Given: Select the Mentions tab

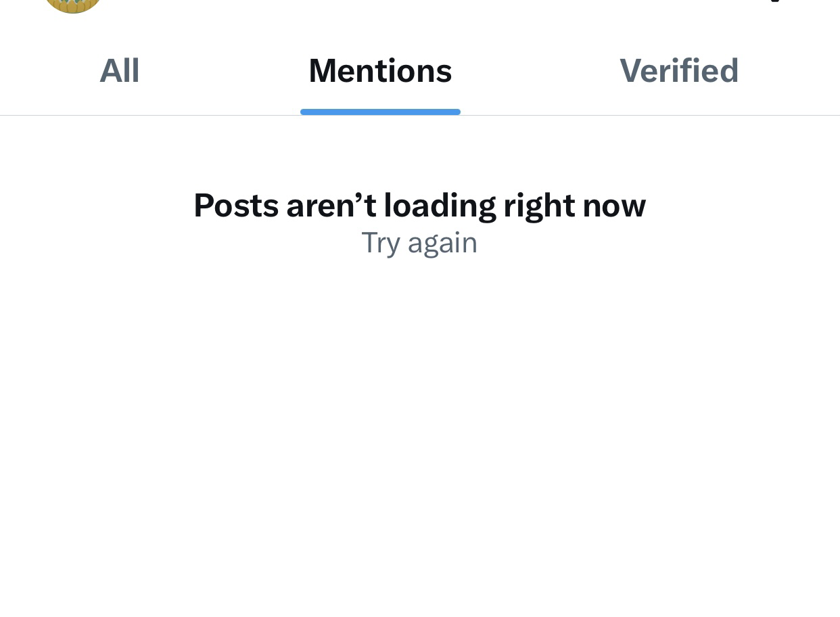Looking at the screenshot, I should pyautogui.click(x=380, y=71).
